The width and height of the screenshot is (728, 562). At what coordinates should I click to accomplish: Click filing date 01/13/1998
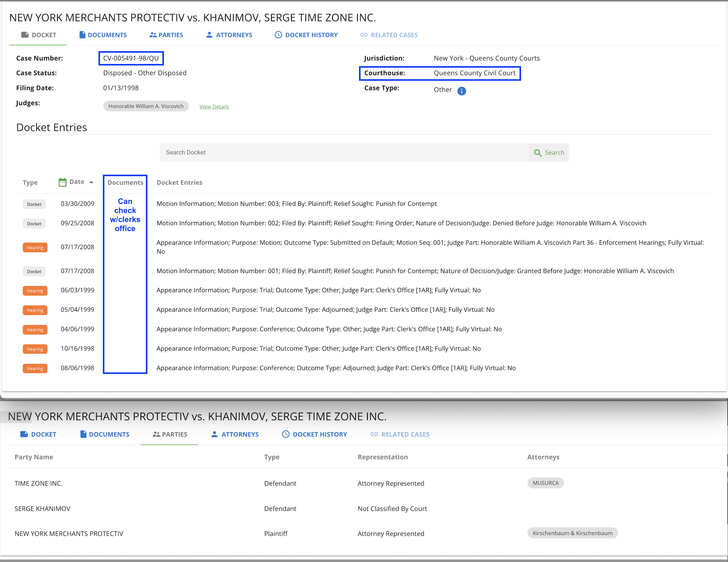121,88
